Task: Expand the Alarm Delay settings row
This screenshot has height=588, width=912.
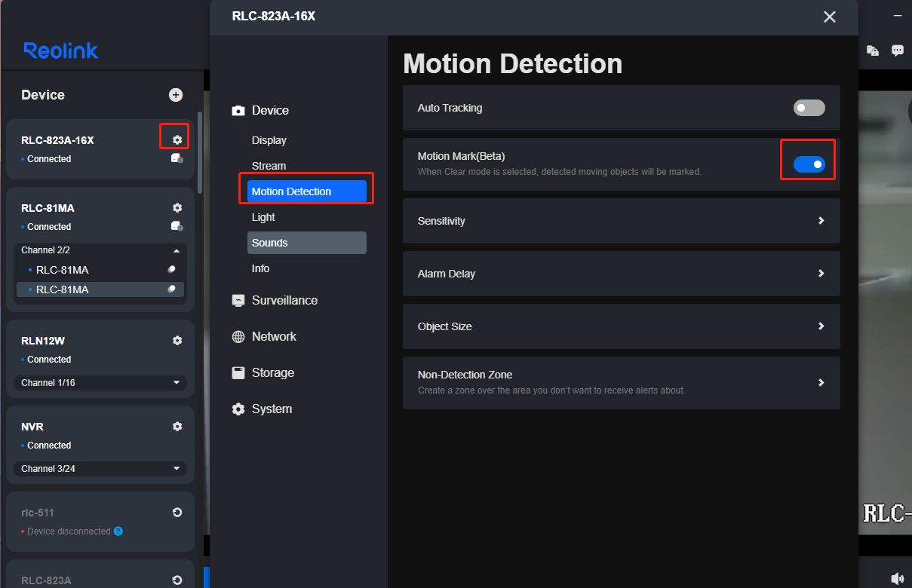Action: tap(622, 274)
